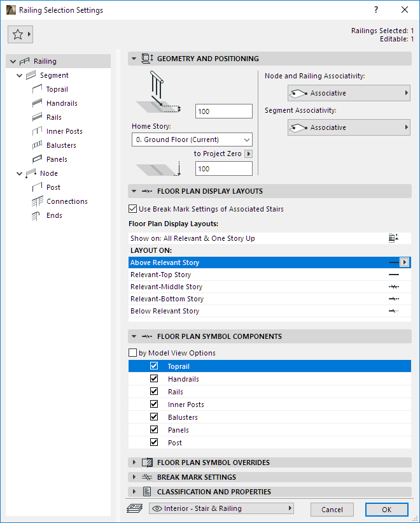Click the Balusters tree icon
Screen dimensions: 420x523
37,145
